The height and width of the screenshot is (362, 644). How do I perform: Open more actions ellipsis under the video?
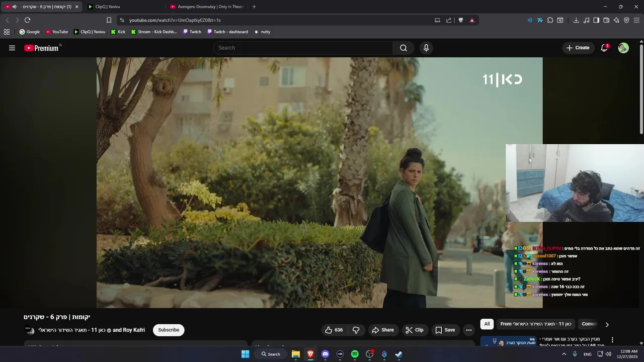(x=469, y=330)
